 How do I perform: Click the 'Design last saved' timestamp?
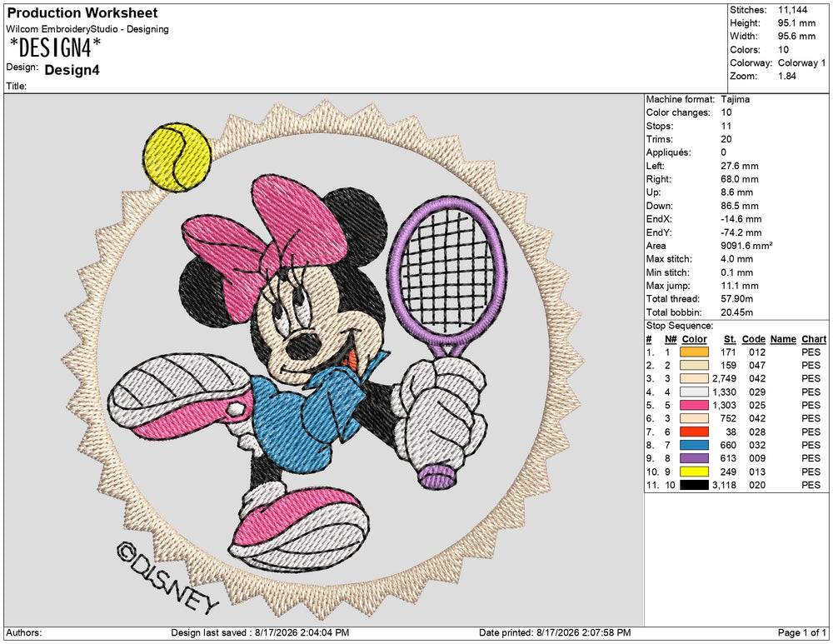pyautogui.click(x=260, y=632)
